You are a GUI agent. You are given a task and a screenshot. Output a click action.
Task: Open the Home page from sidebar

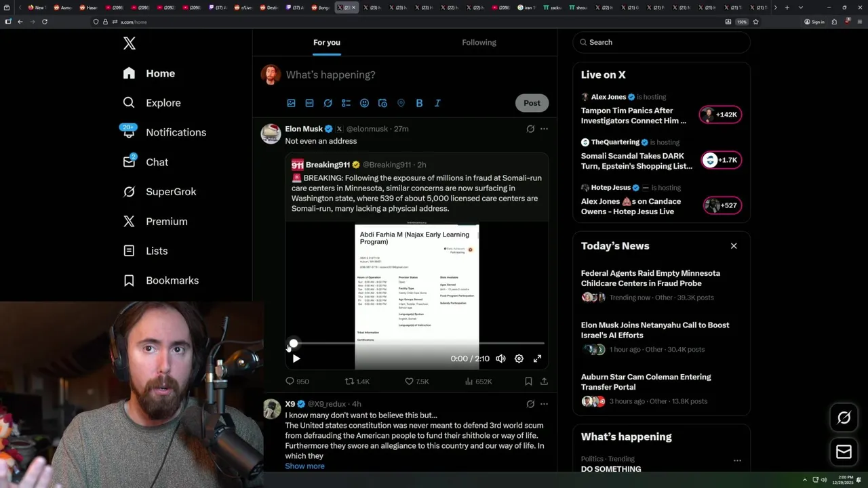149,73
